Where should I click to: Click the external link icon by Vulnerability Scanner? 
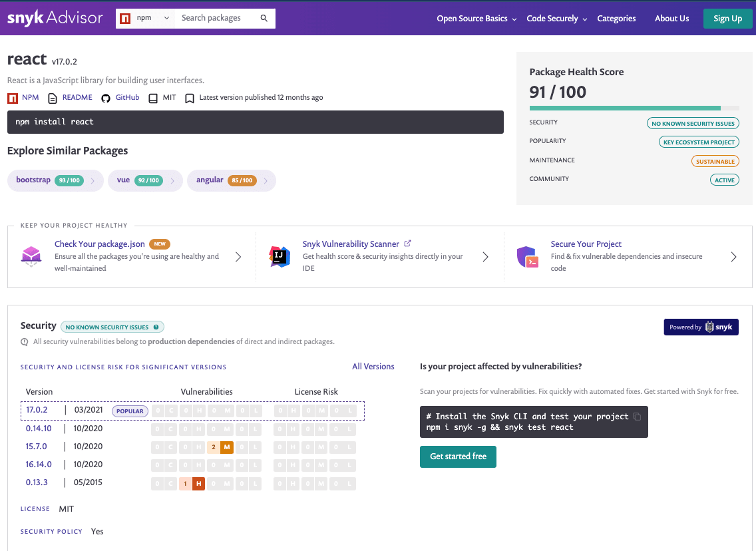coord(407,244)
